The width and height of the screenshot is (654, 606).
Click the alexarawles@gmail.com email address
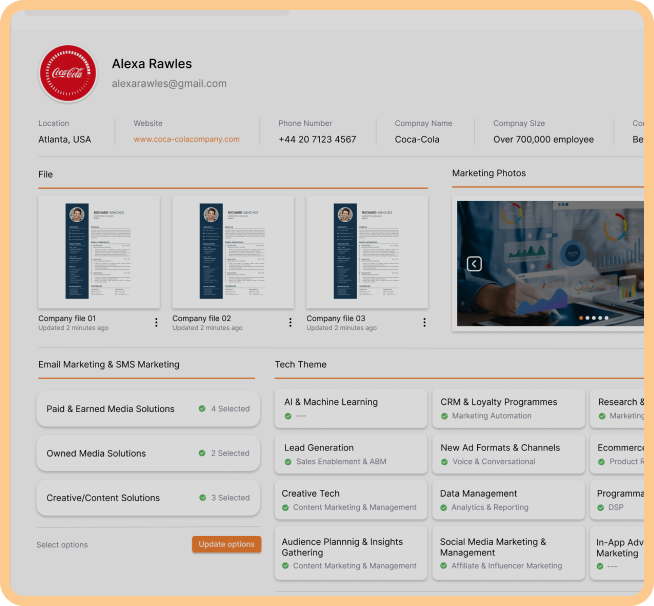(x=169, y=83)
